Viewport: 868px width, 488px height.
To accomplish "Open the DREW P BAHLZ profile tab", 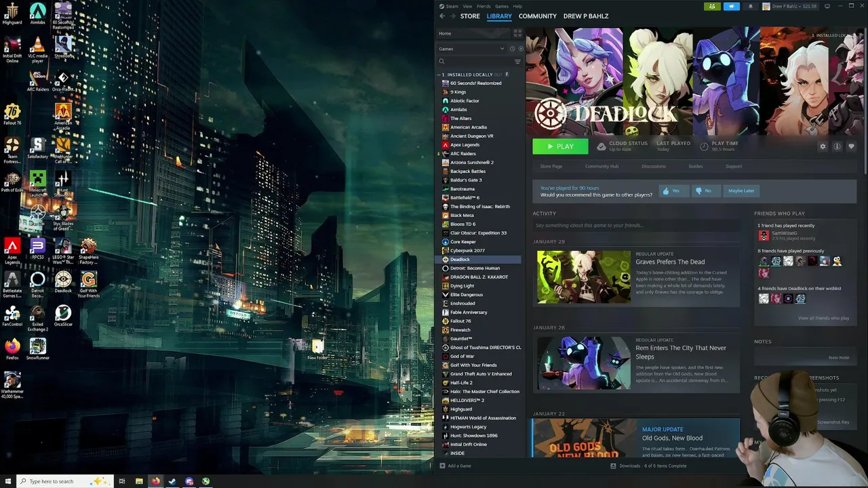I will click(586, 16).
